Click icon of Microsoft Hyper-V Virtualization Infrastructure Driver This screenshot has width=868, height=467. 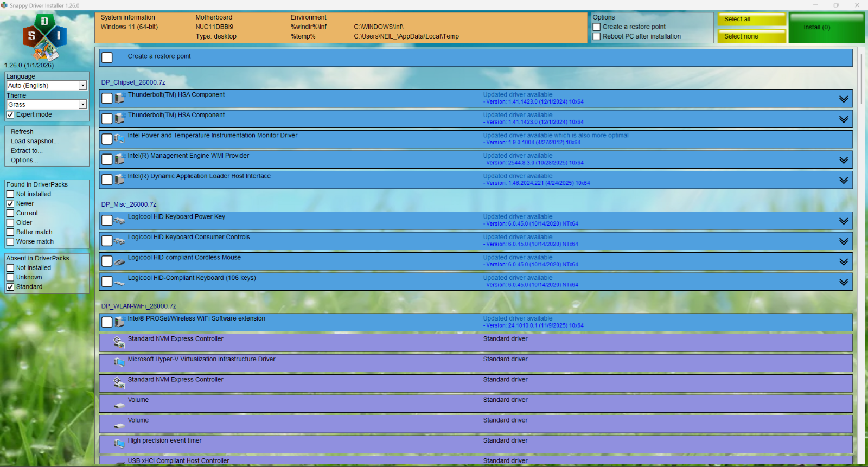tap(119, 362)
